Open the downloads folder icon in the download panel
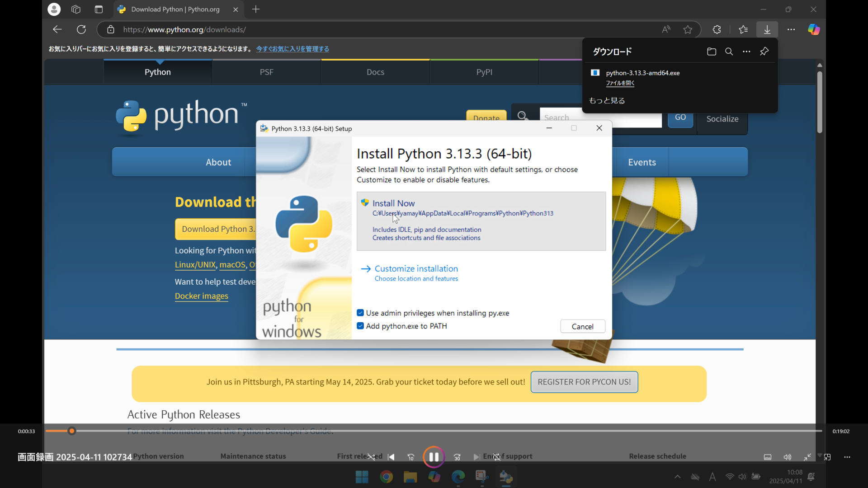 tap(712, 52)
